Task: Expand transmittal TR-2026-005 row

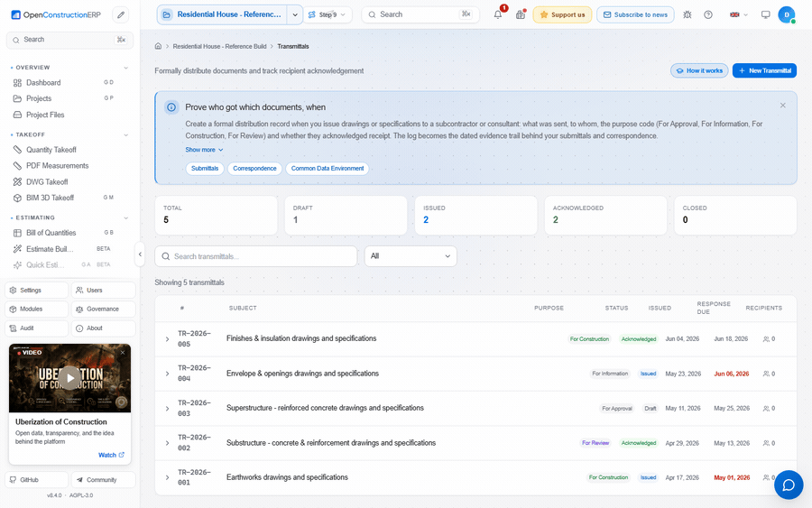Action: point(167,339)
